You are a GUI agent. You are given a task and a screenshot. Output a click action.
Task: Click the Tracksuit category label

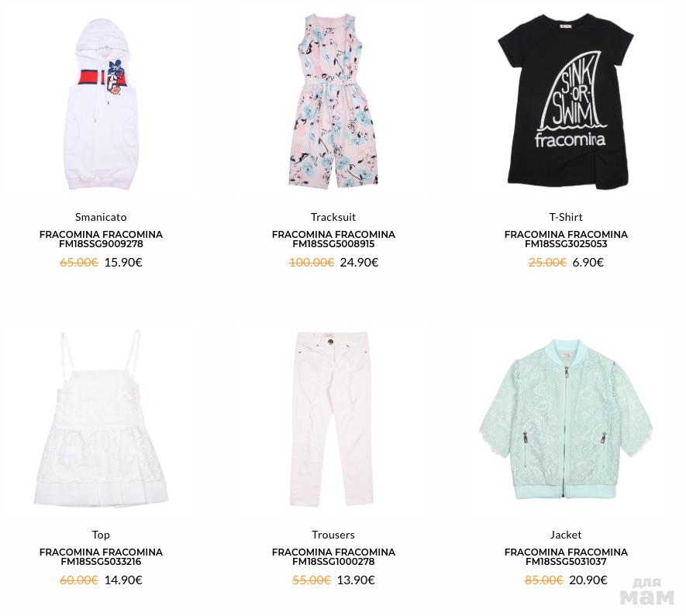(x=333, y=217)
